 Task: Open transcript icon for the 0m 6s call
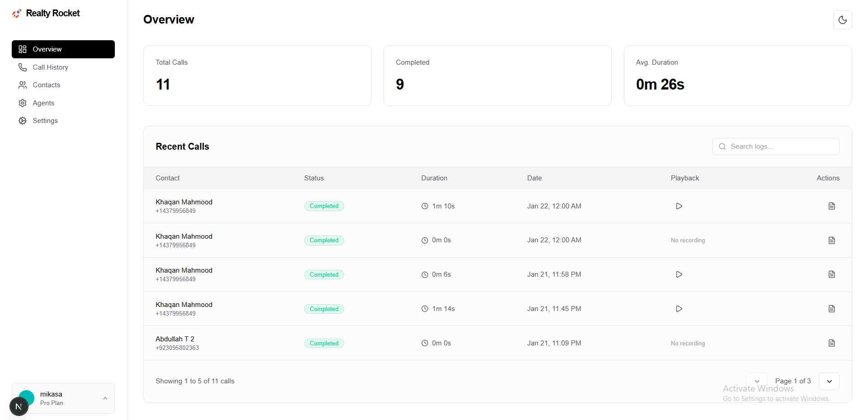coord(831,274)
